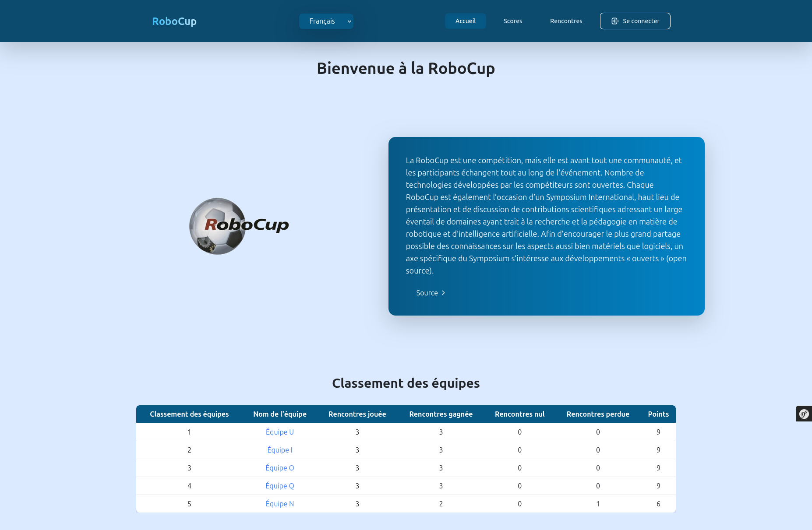The height and width of the screenshot is (530, 812).
Task: Click the login icon inside Se connecter
Action: (x=615, y=21)
